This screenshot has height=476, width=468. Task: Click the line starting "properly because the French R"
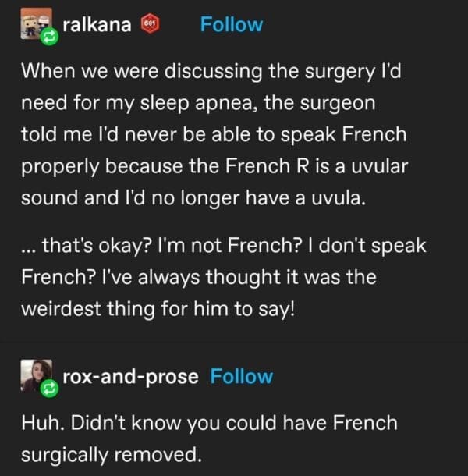(x=215, y=165)
